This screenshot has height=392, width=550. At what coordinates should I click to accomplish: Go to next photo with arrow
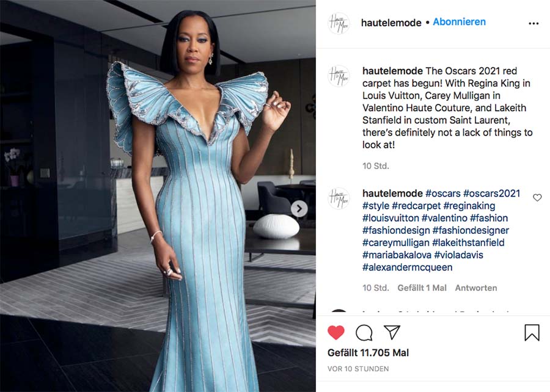pyautogui.click(x=299, y=209)
